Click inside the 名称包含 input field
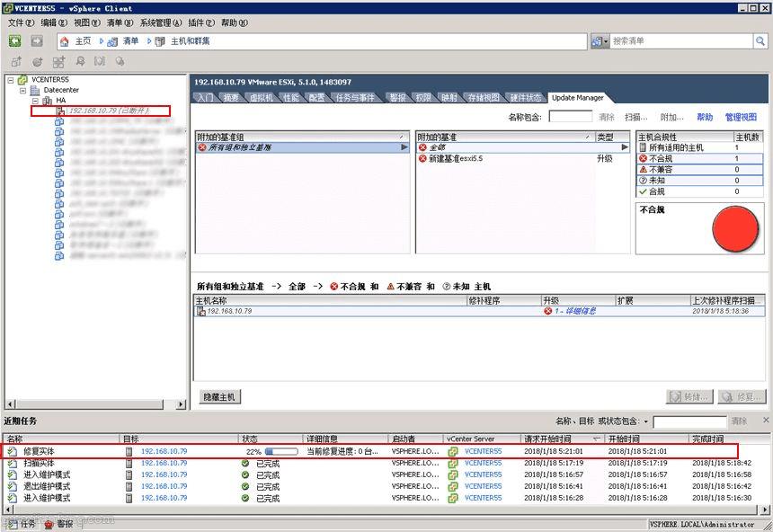This screenshot has width=773, height=532. pyautogui.click(x=571, y=116)
